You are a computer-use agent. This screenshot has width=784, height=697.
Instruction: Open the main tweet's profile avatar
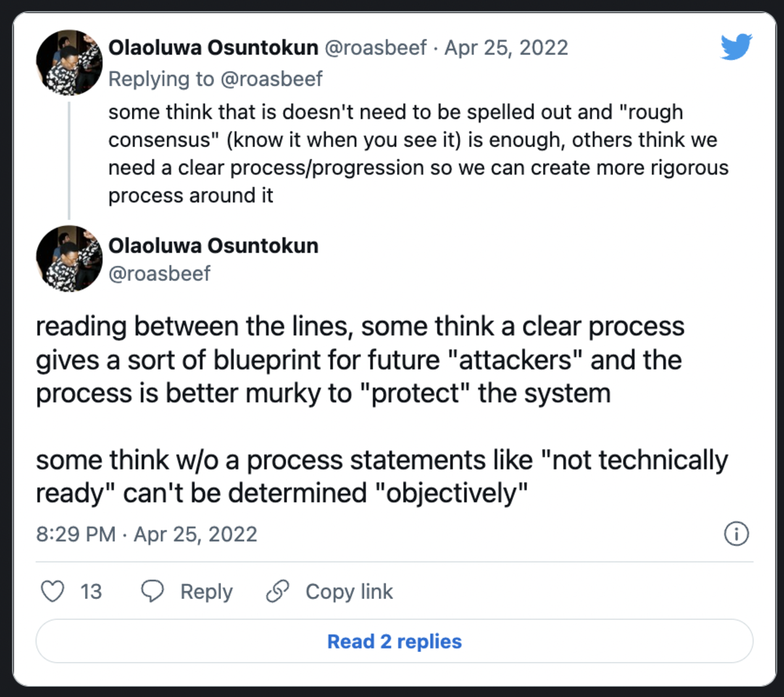click(x=69, y=259)
